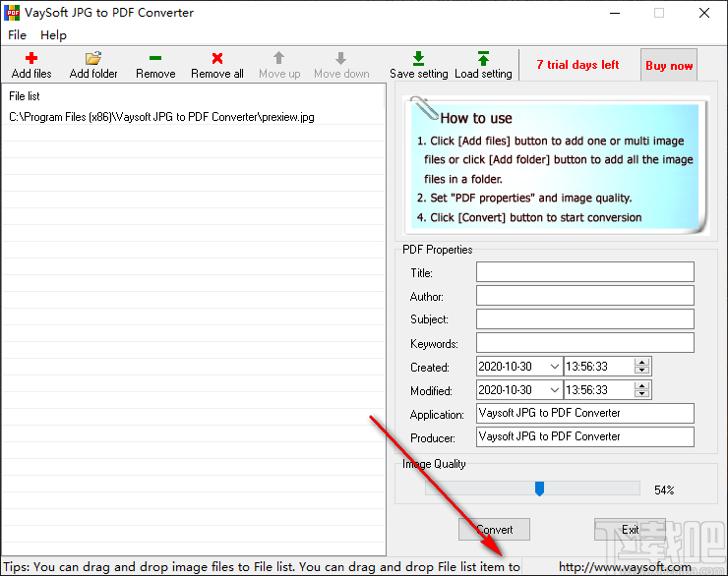Viewport: 728px width, 576px height.
Task: Click the Tips text in status bar
Action: pyautogui.click(x=261, y=567)
